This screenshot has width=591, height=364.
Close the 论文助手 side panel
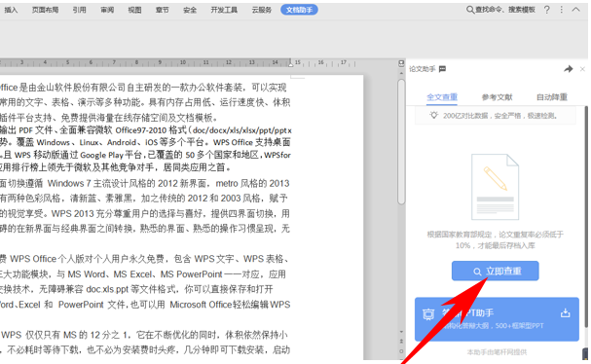point(582,69)
